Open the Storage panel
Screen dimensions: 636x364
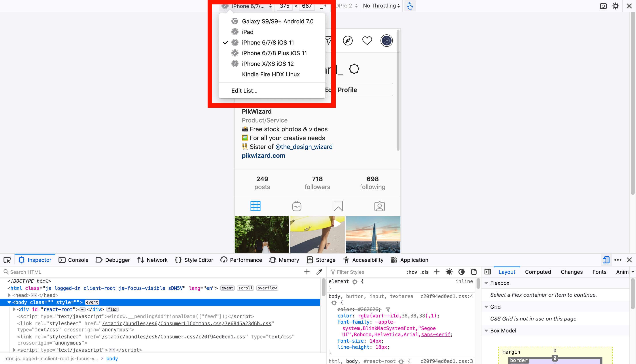click(x=321, y=260)
